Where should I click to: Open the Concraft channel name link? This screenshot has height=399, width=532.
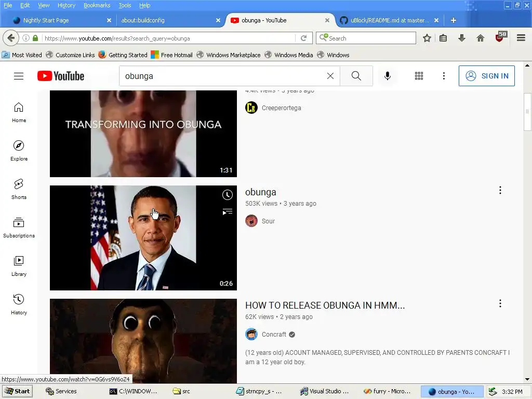(274, 334)
